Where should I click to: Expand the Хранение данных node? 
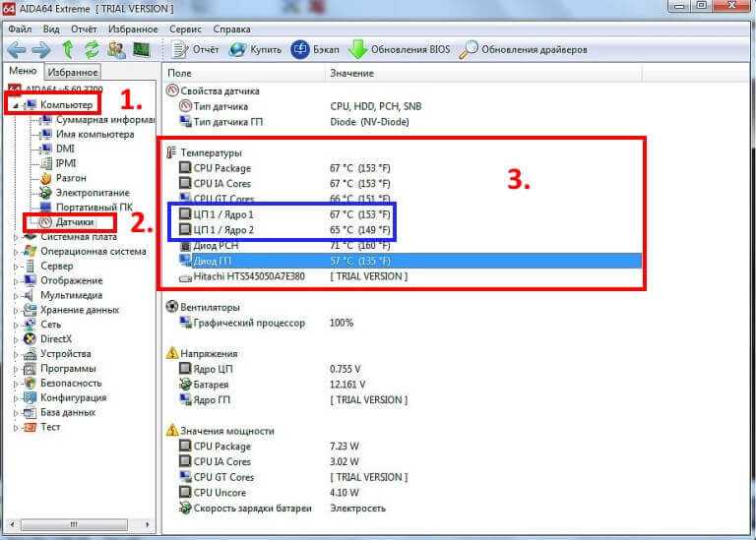point(16,310)
